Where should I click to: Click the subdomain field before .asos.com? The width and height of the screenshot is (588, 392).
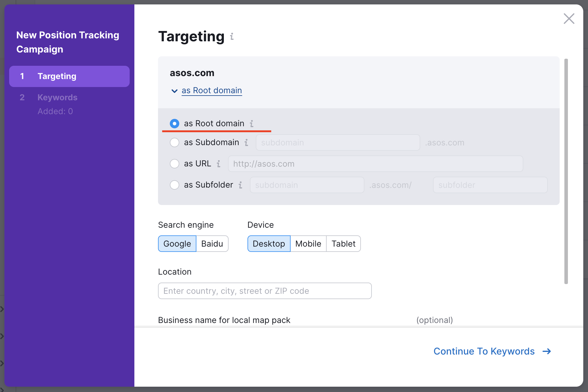(x=338, y=142)
